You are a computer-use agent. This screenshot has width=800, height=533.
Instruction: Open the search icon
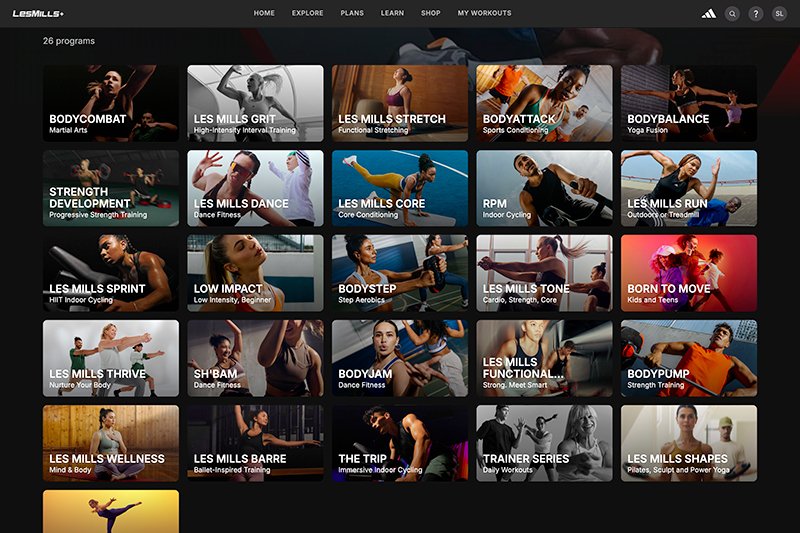click(732, 14)
